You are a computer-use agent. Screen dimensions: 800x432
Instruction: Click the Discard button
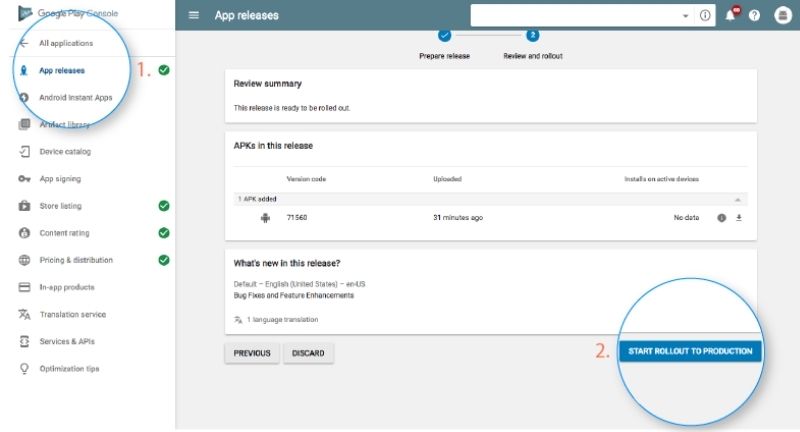click(308, 353)
